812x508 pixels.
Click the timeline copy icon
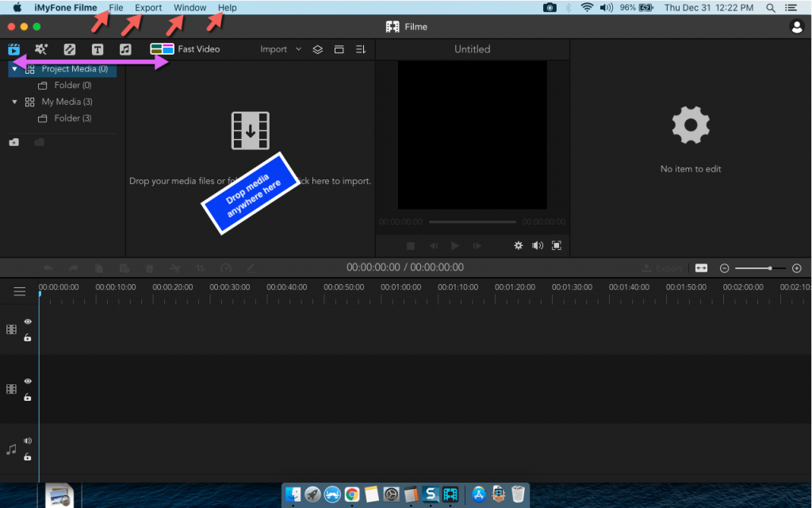click(99, 268)
